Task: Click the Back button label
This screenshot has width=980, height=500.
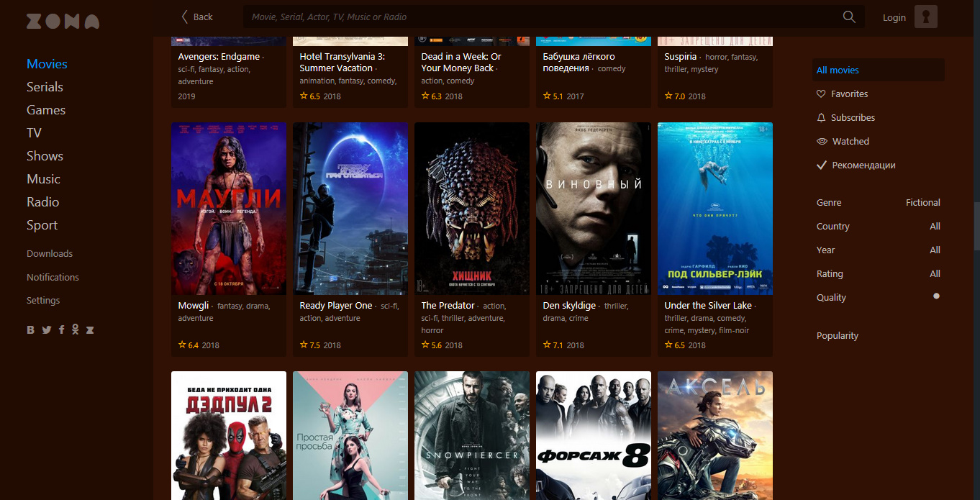Action: (x=203, y=17)
